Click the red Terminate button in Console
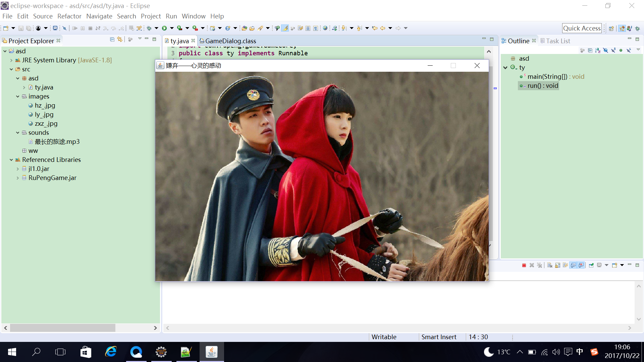The width and height of the screenshot is (644, 362). [524, 265]
